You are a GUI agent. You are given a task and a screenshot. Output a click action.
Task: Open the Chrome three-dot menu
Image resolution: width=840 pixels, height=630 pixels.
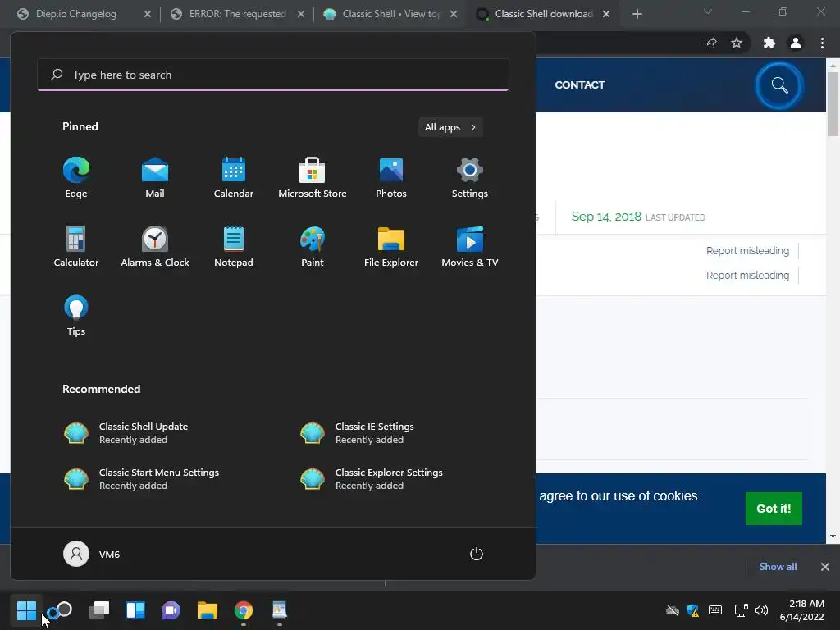[822, 43]
